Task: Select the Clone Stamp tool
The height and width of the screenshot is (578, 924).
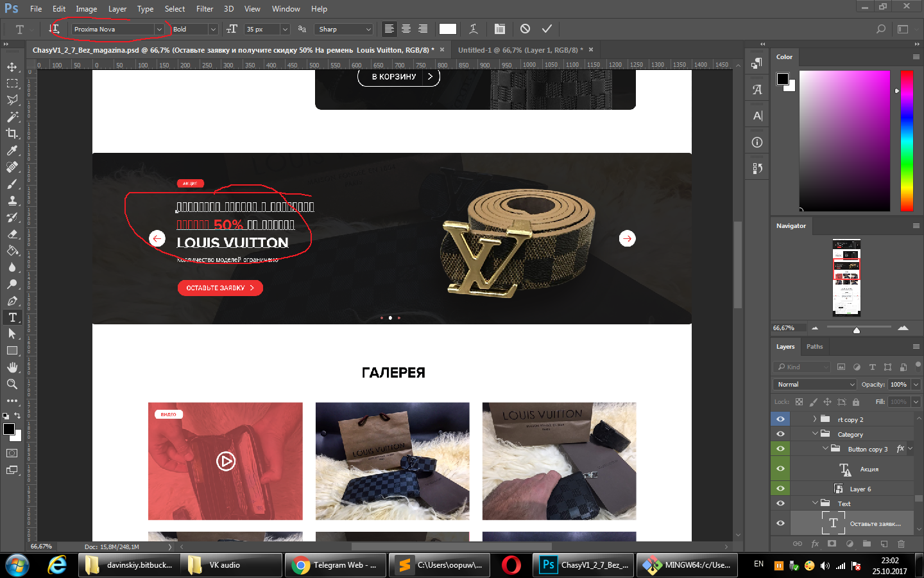Action: tap(12, 200)
